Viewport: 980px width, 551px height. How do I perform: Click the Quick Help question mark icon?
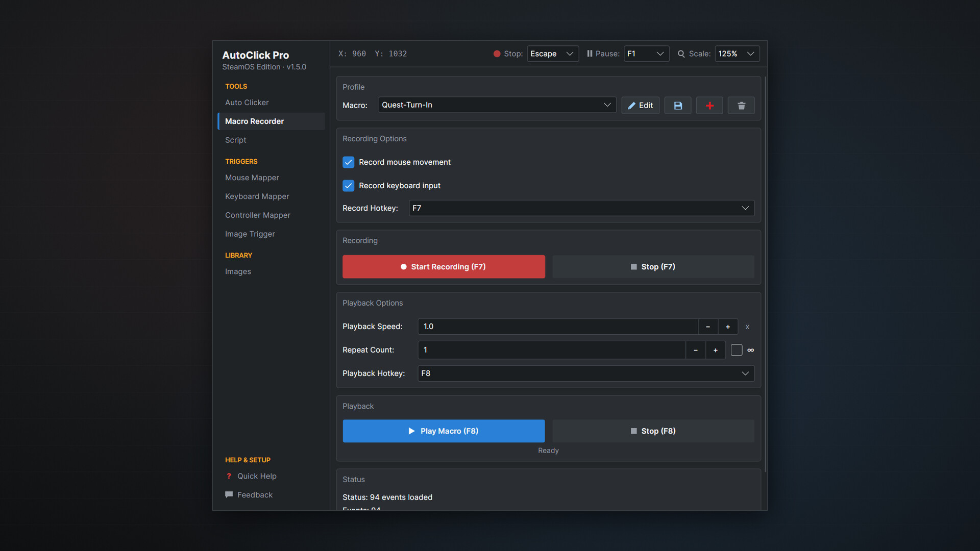(229, 476)
